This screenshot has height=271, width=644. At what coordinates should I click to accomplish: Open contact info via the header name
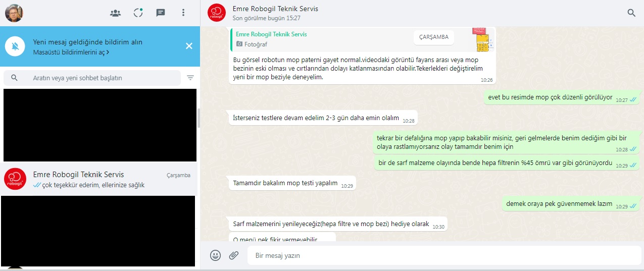275,9
